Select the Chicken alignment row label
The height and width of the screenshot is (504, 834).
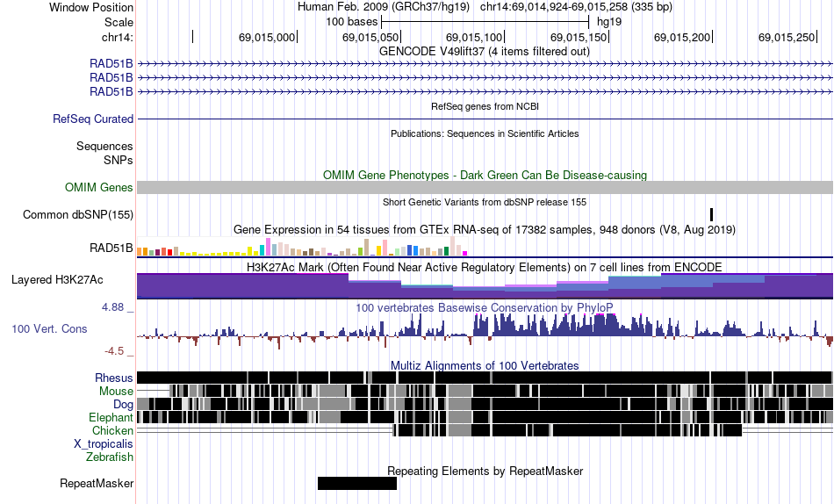(x=112, y=430)
